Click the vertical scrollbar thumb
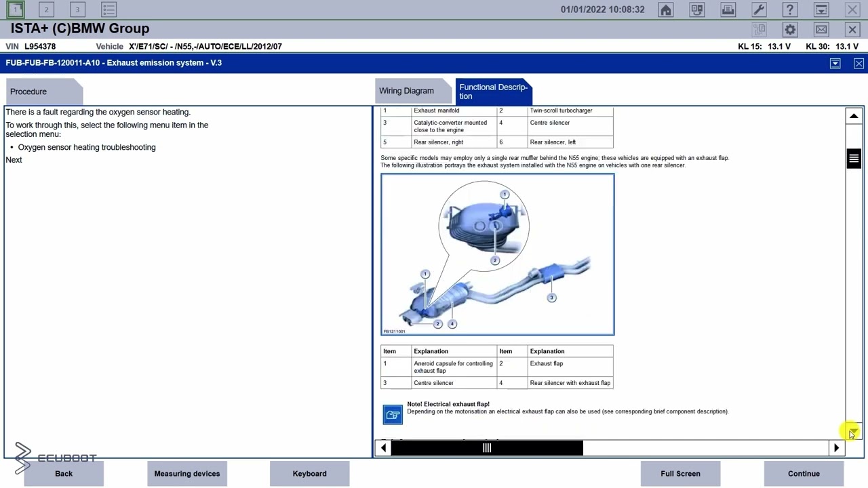The width and height of the screenshot is (868, 488). (854, 159)
